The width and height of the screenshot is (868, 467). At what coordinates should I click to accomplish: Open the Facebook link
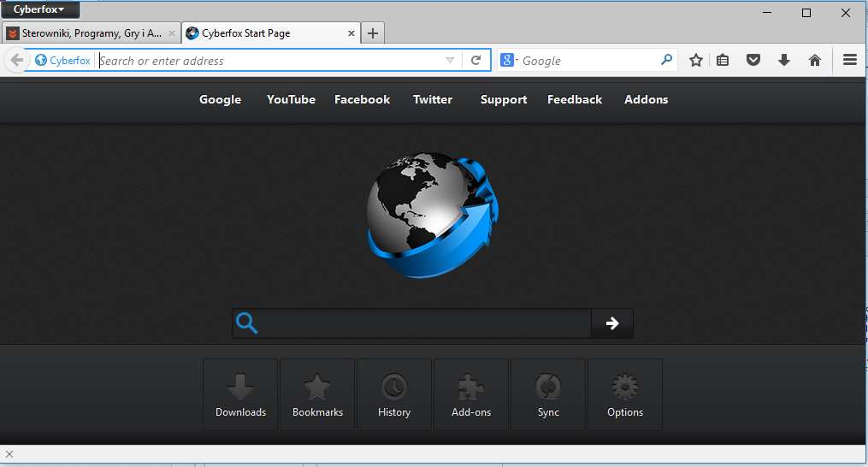coord(362,100)
